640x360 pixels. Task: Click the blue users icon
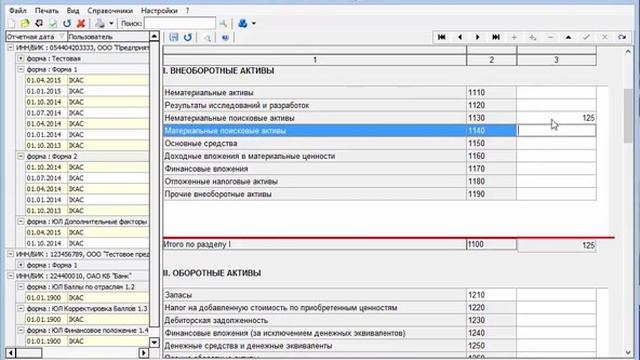coord(243,23)
